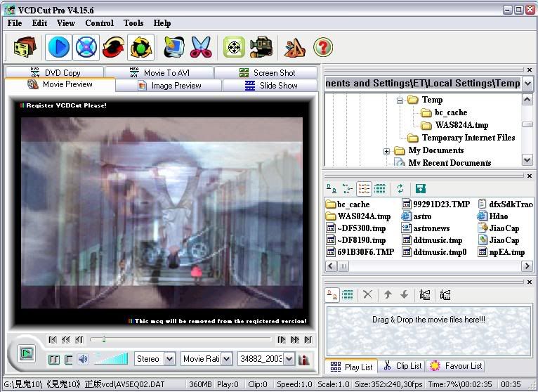Switch to the DVD Copy tab
This screenshot has height=392, width=538.
tap(55, 72)
